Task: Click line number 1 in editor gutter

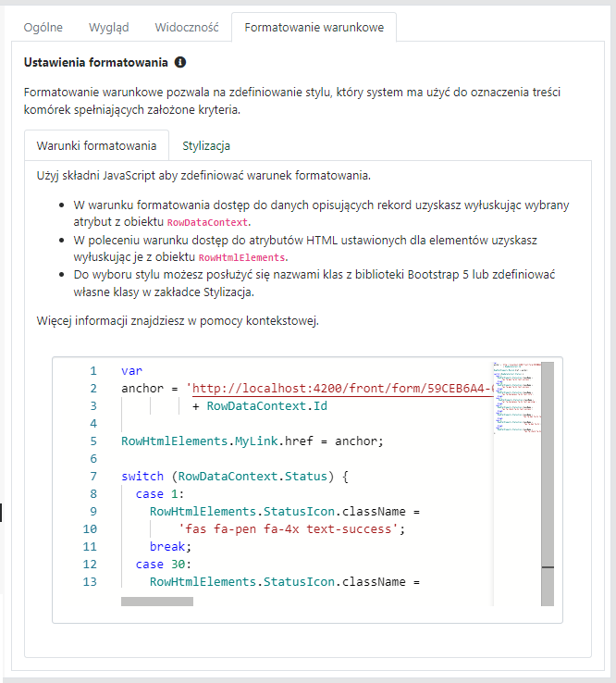Action: (93, 371)
